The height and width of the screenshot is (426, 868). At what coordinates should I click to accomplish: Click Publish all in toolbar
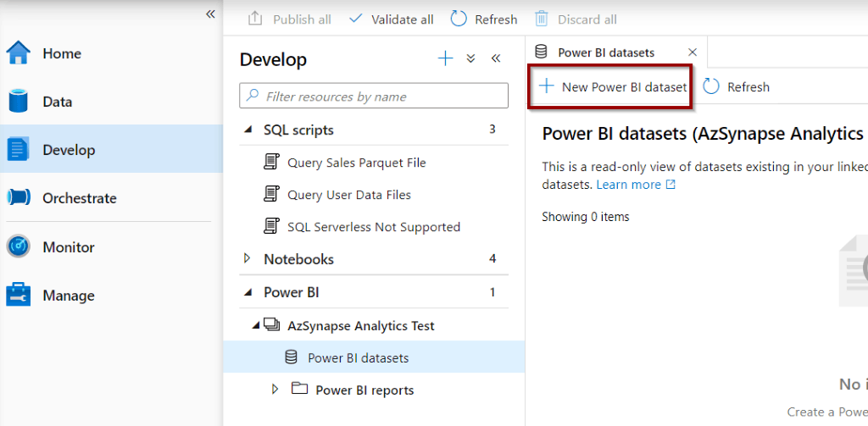[x=290, y=19]
